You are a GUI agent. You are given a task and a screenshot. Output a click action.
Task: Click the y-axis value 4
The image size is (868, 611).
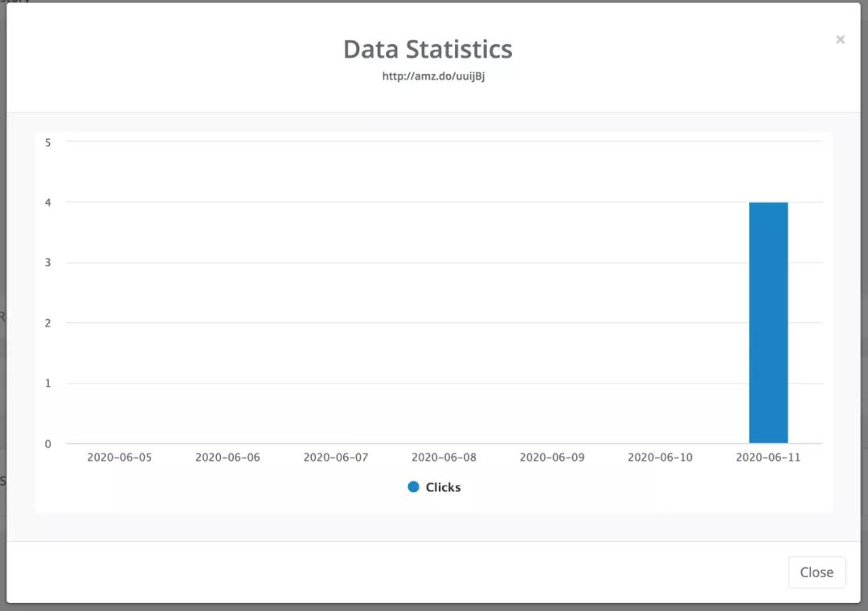pos(48,203)
